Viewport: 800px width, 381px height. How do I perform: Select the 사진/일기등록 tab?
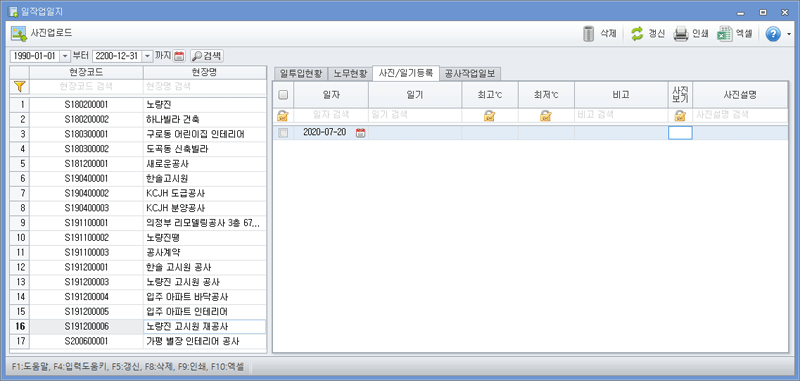[x=406, y=73]
